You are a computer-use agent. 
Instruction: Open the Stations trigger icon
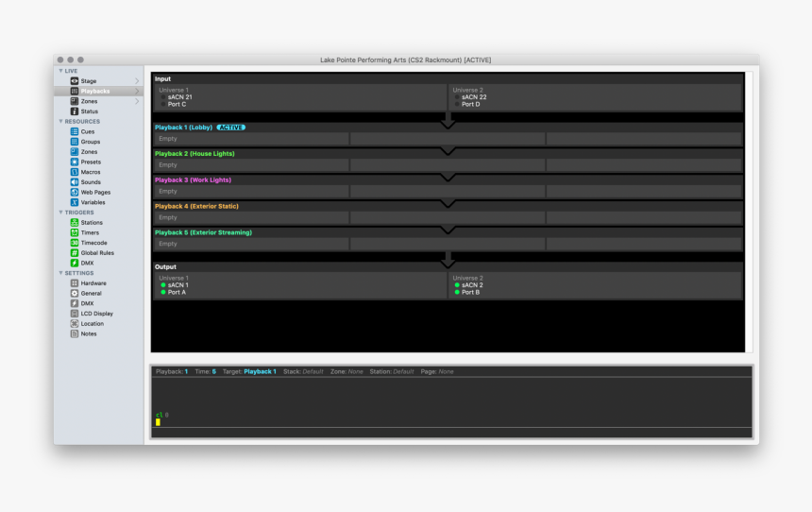click(75, 222)
